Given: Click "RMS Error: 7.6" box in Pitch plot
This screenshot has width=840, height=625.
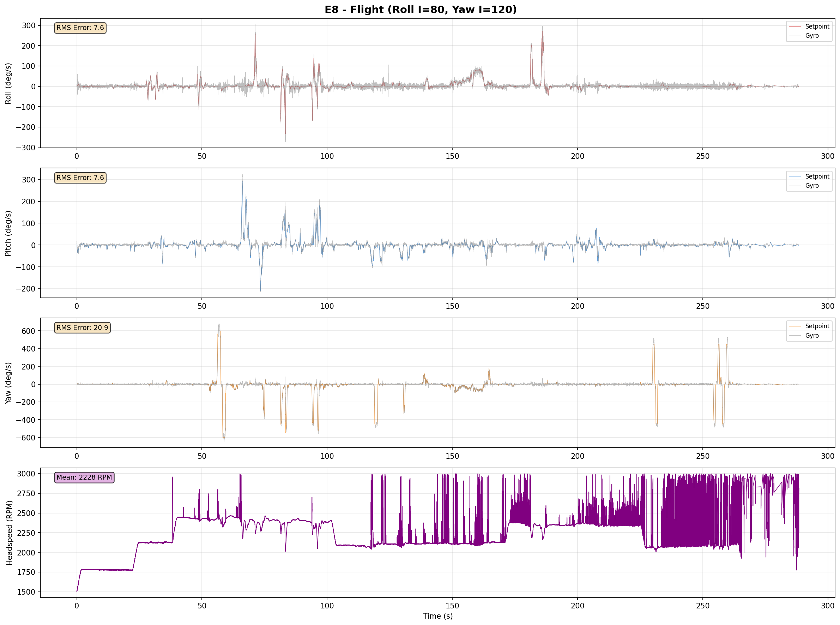Looking at the screenshot, I should point(80,178).
